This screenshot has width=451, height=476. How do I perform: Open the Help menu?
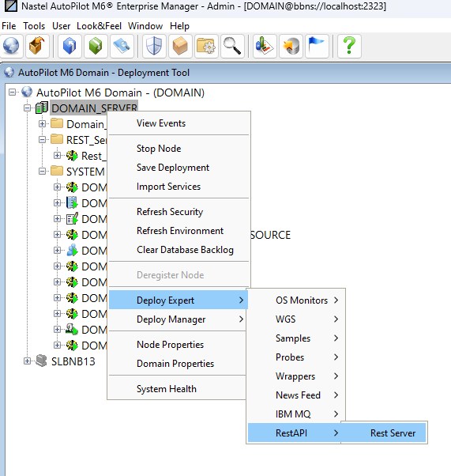point(179,26)
